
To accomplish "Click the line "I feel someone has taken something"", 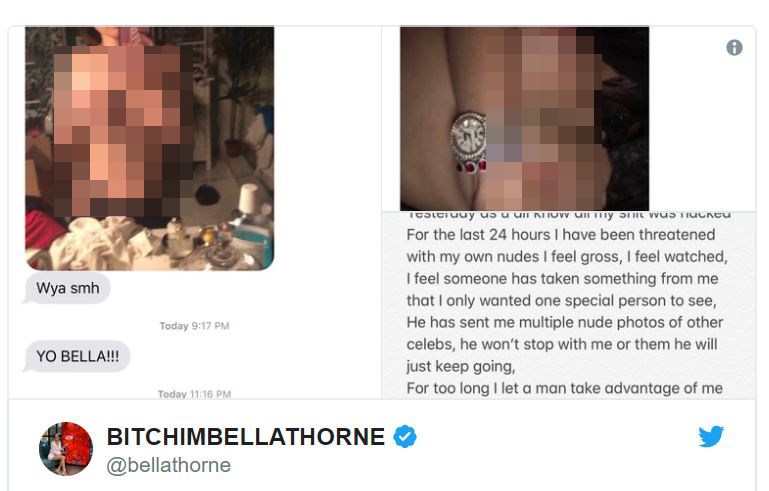I will [x=563, y=279].
